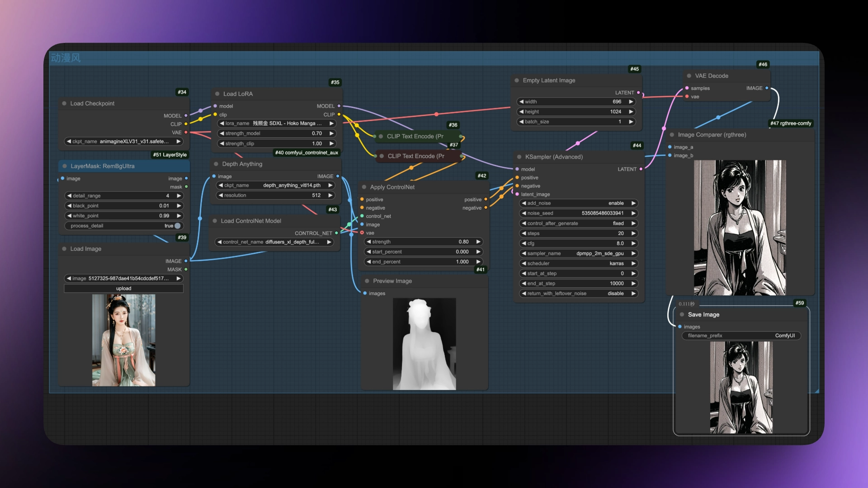Decrease the steps value with left arrow
The image size is (868, 488).
(524, 234)
